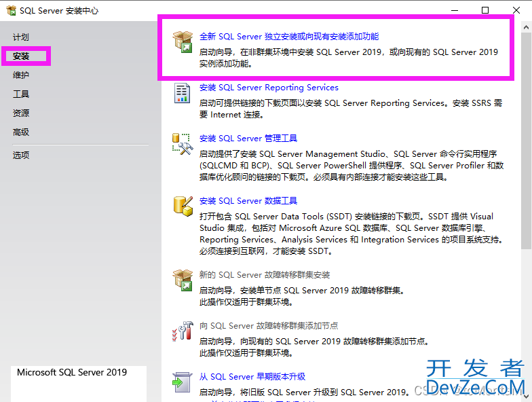532x402 pixels.
Task: Open the 选项 page
Action: [x=20, y=155]
